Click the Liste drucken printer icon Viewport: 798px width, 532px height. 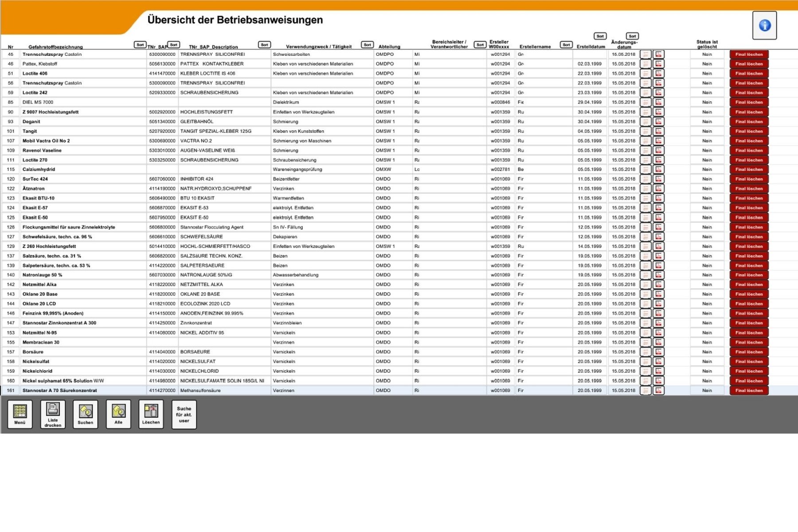53,414
